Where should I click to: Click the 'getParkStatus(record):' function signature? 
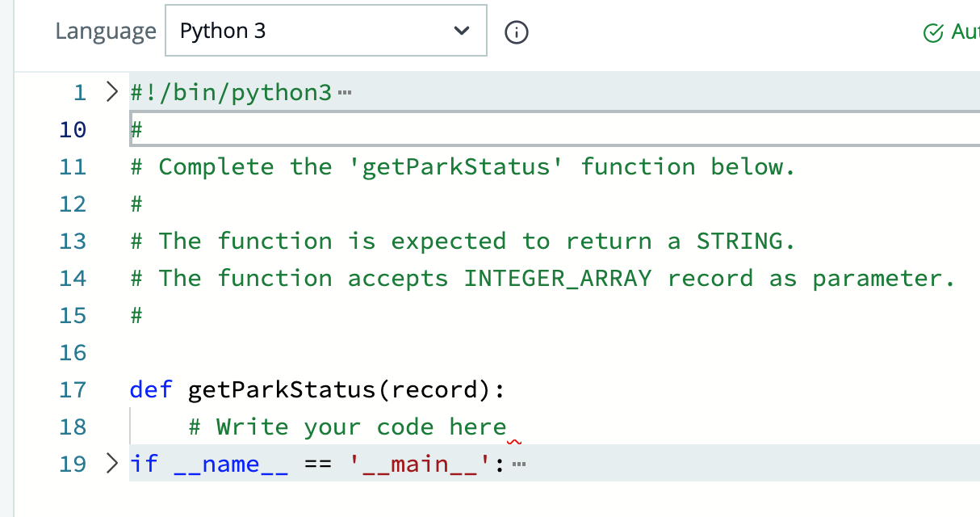347,389
